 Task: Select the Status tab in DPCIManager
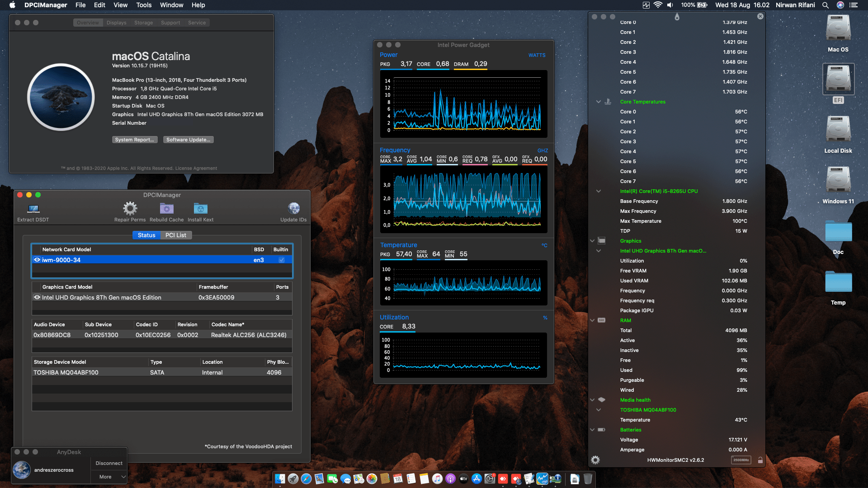coord(146,235)
